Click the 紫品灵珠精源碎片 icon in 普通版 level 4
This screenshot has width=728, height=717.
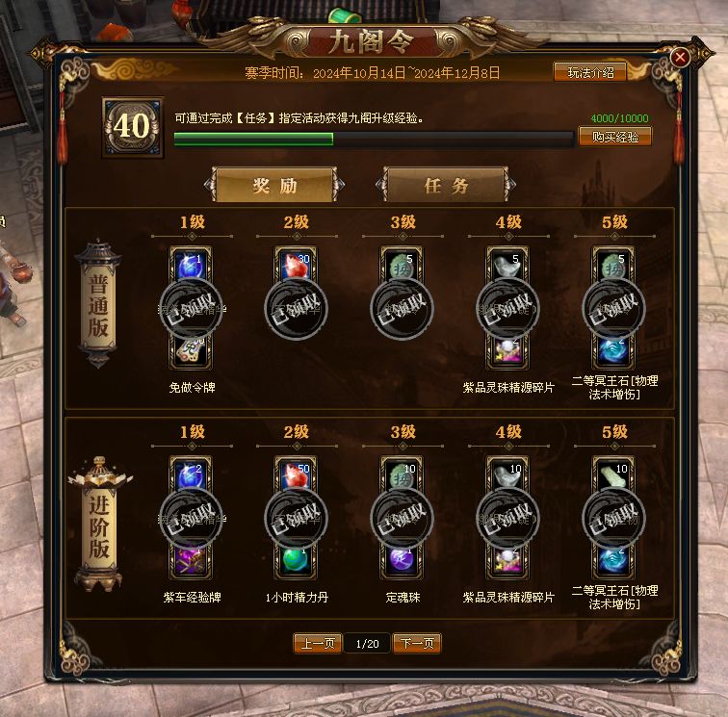[507, 351]
